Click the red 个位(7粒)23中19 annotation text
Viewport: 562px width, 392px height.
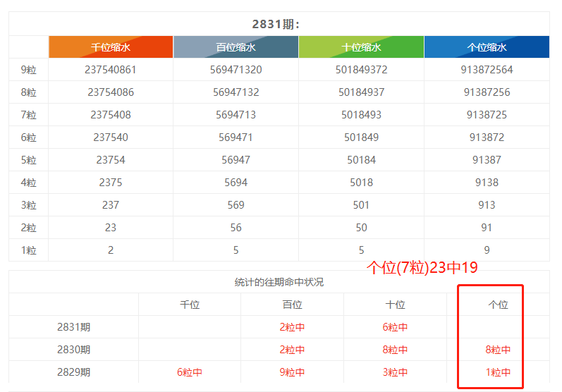click(x=422, y=267)
